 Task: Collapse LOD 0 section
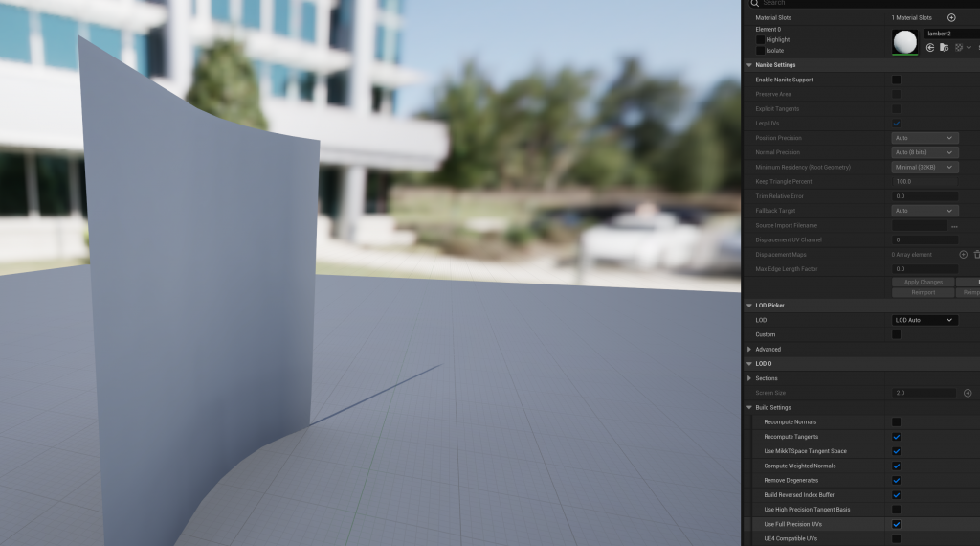tap(748, 363)
